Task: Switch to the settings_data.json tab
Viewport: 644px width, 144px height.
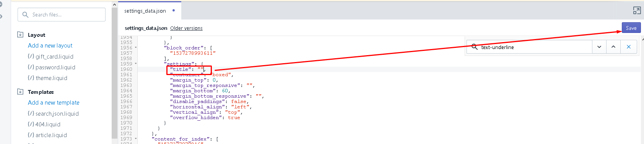Action: point(145,11)
